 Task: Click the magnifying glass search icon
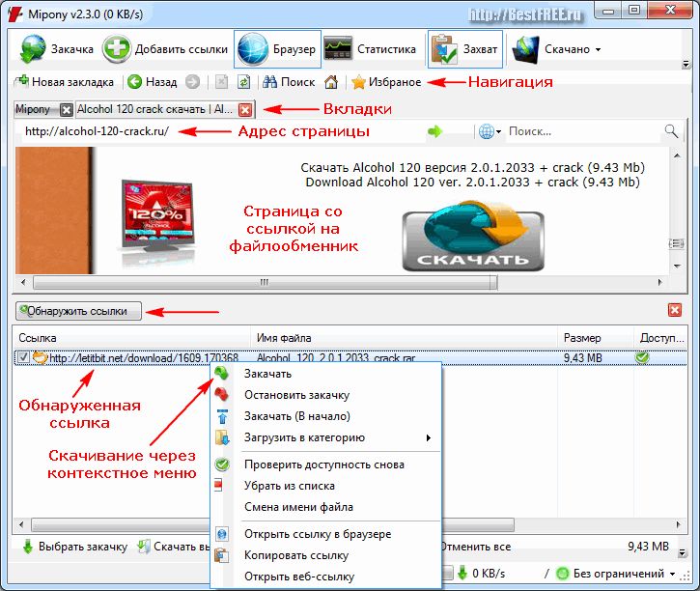click(x=671, y=131)
